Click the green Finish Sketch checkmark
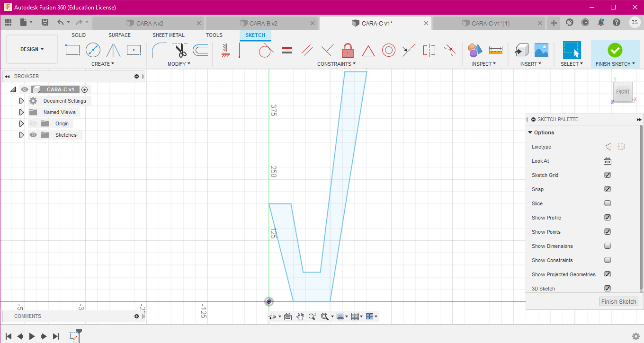 (615, 50)
